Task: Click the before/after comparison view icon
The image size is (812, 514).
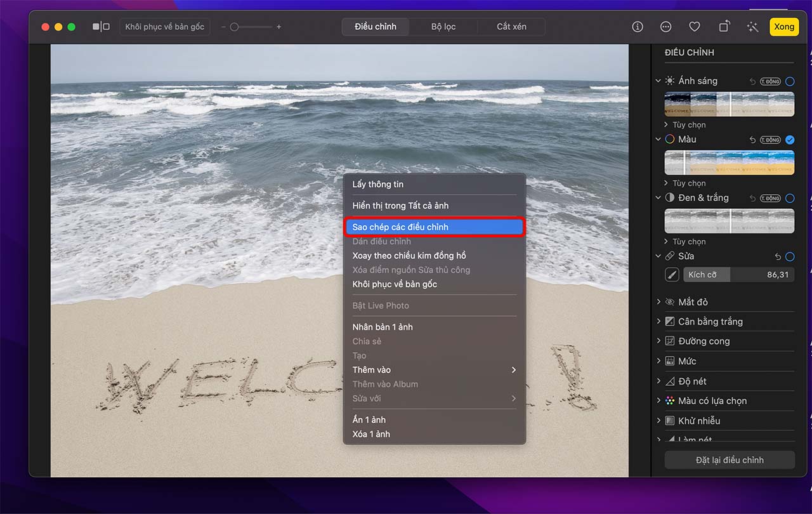Action: pyautogui.click(x=101, y=27)
